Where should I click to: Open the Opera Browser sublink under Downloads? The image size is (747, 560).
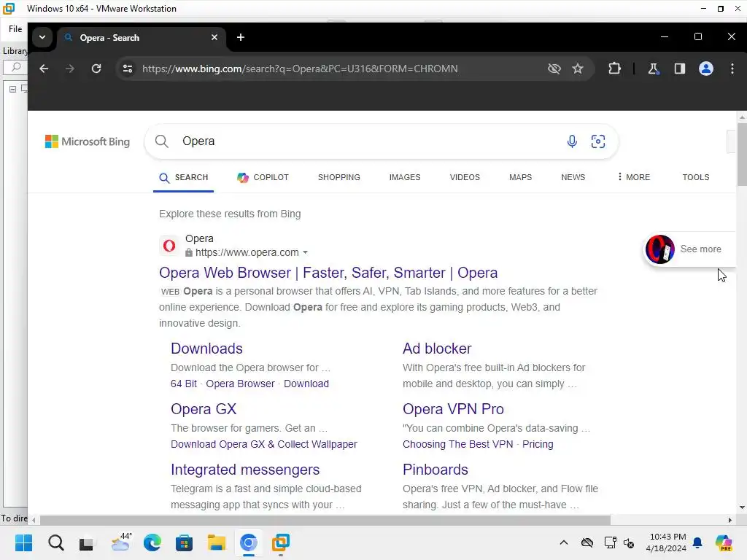241,384
